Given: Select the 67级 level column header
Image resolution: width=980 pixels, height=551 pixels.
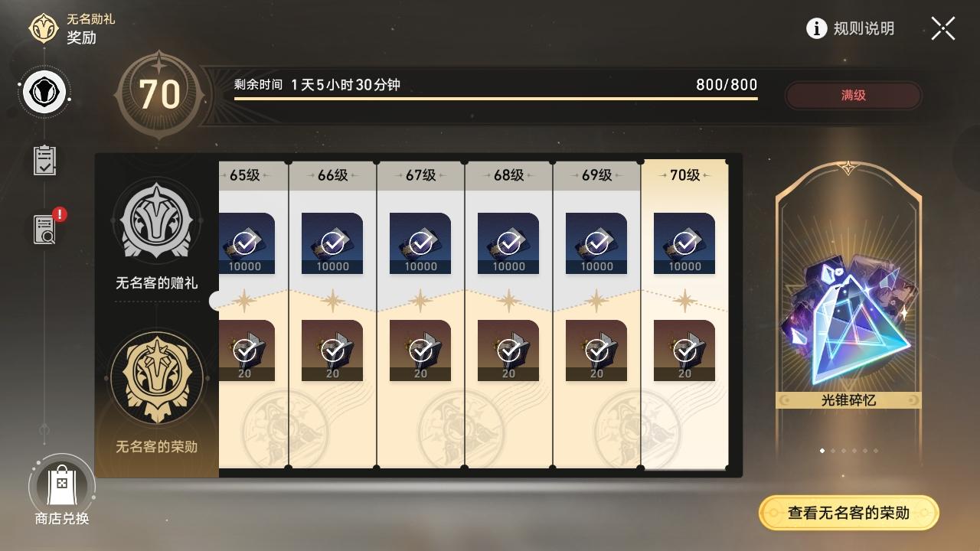Looking at the screenshot, I should coord(420,175).
